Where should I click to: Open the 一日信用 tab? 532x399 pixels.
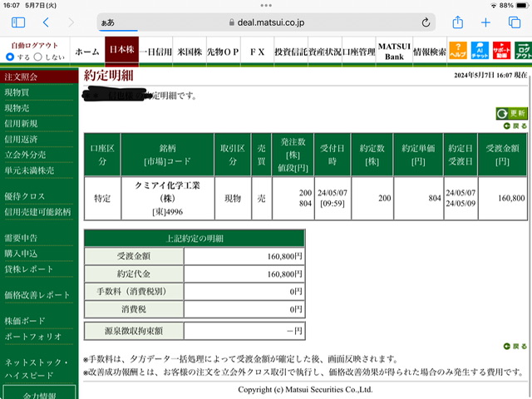pos(155,52)
